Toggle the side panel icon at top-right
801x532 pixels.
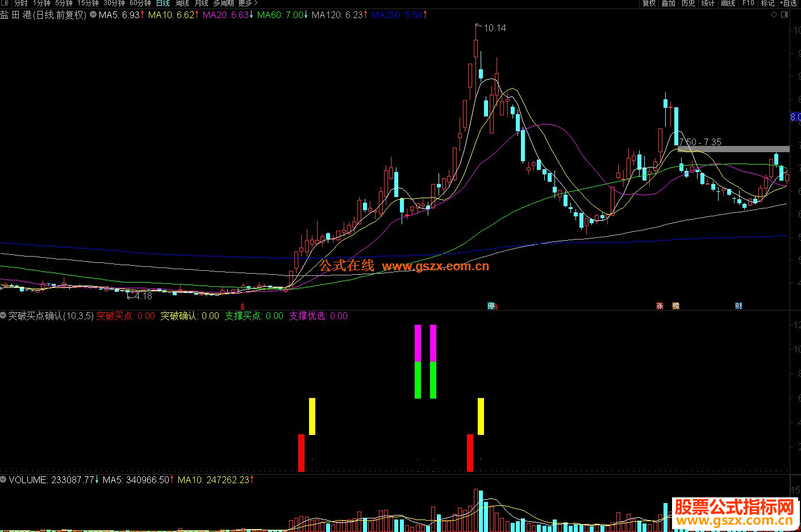point(785,15)
